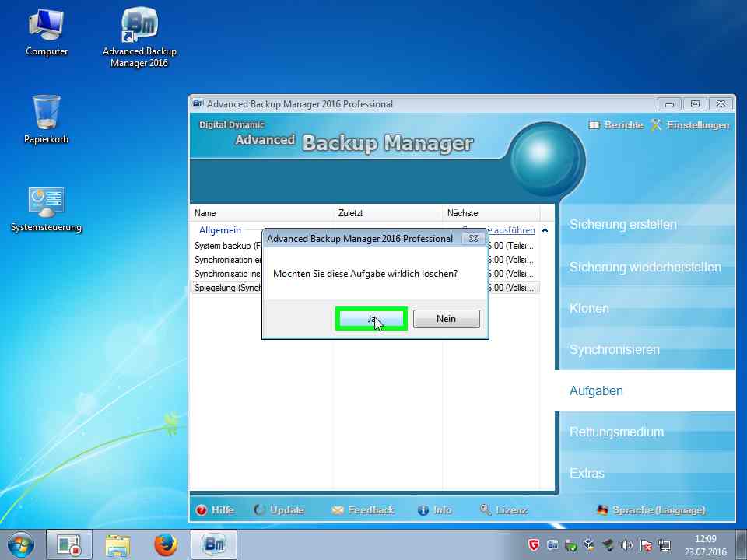
Task: Close the Advanced Backup Manager main window
Action: 721,103
